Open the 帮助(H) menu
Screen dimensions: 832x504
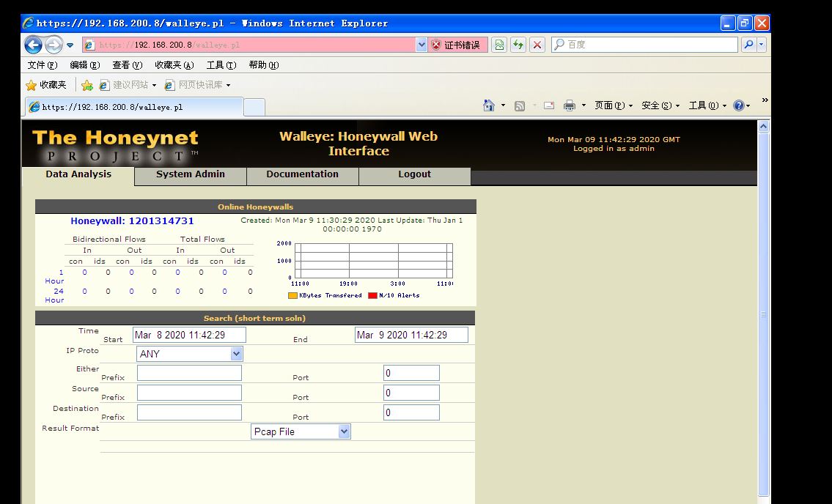coord(264,65)
